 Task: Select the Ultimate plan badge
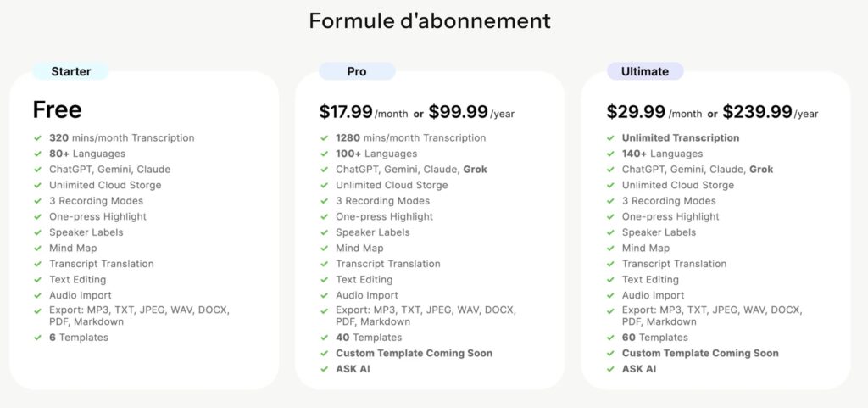point(645,72)
